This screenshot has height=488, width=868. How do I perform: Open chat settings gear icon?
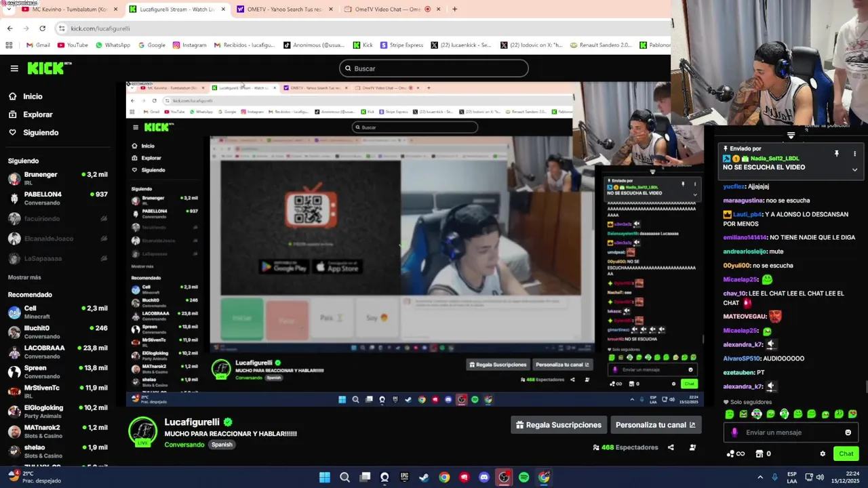click(823, 454)
